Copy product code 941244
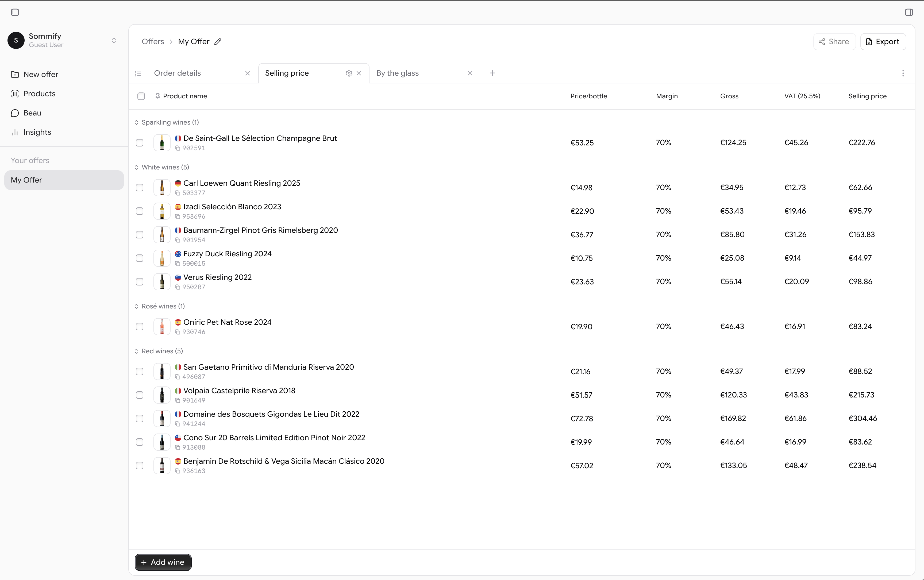This screenshot has height=580, width=924. 177,424
